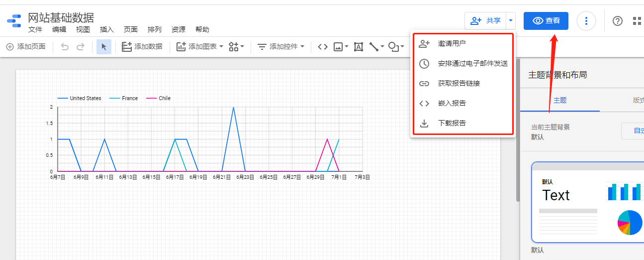Screen dimensions: 644x260
Task: Choose 获取报告链接 option
Action: click(x=462, y=84)
